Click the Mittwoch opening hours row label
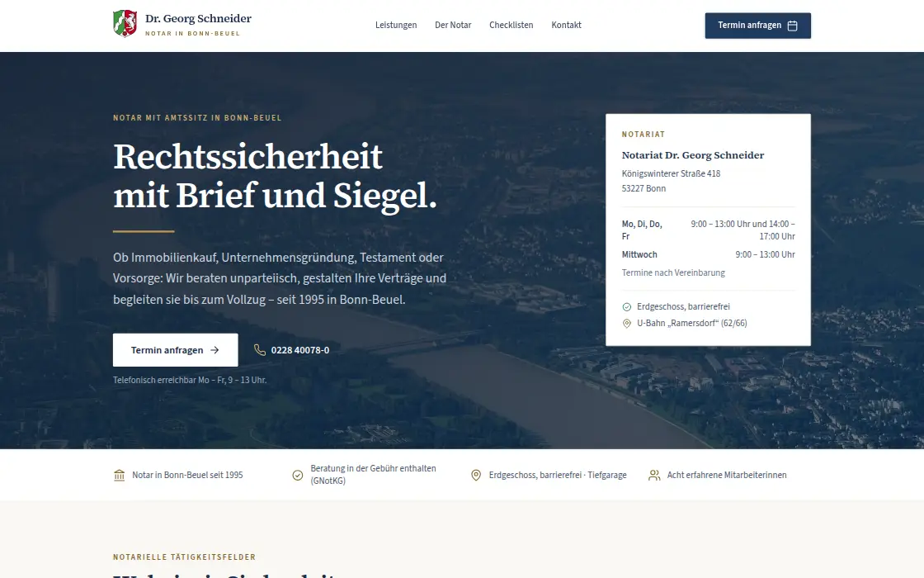The width and height of the screenshot is (924, 578). (x=639, y=254)
